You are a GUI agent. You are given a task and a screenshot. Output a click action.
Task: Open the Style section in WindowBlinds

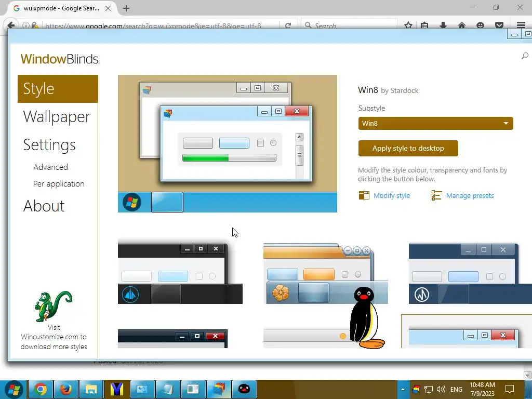tap(58, 89)
